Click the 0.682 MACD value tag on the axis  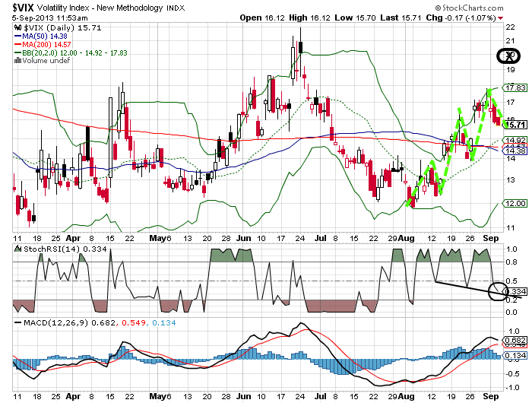(x=515, y=340)
